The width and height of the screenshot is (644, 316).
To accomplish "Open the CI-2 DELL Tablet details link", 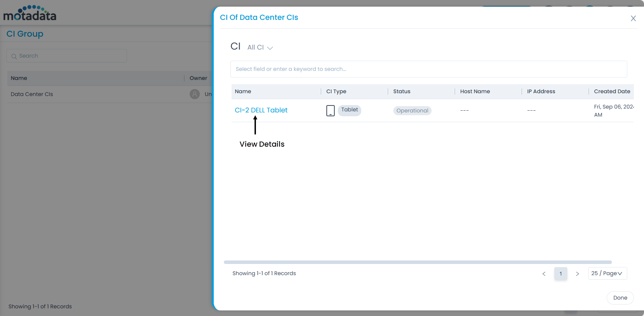I will click(x=261, y=110).
